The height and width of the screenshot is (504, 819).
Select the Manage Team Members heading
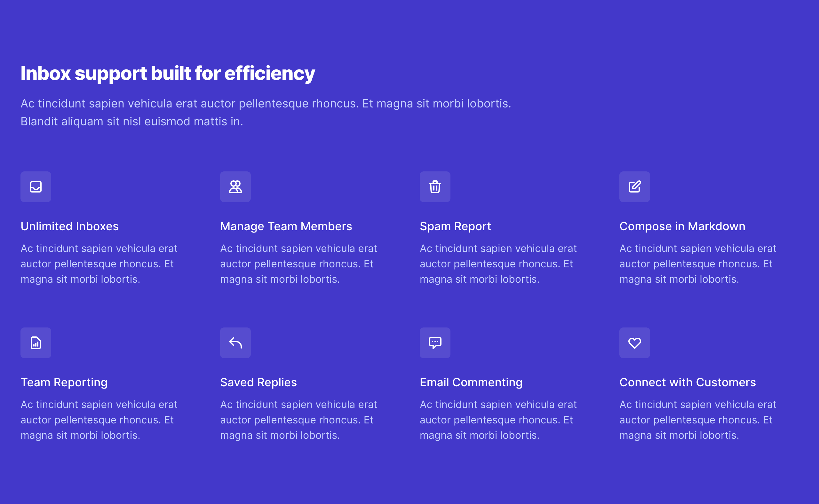tap(286, 226)
